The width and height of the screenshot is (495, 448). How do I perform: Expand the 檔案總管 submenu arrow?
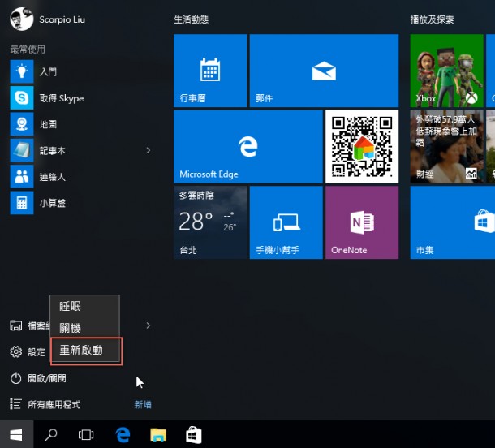[148, 325]
